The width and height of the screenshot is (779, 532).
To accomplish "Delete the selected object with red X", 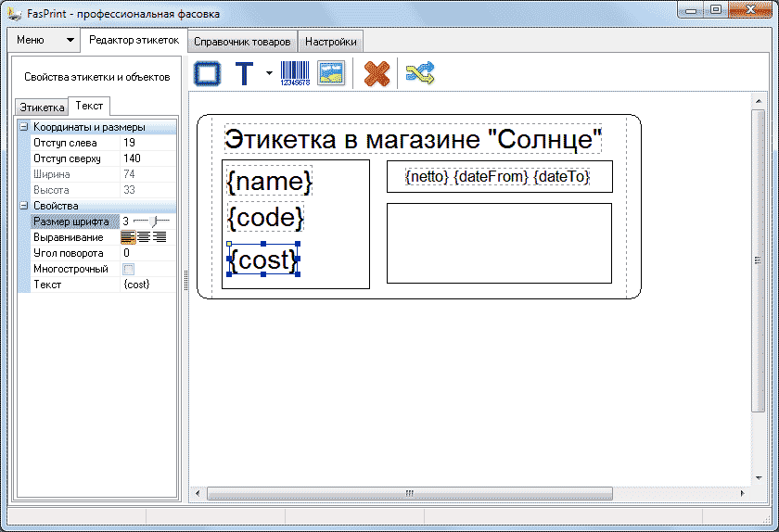I will pyautogui.click(x=377, y=74).
